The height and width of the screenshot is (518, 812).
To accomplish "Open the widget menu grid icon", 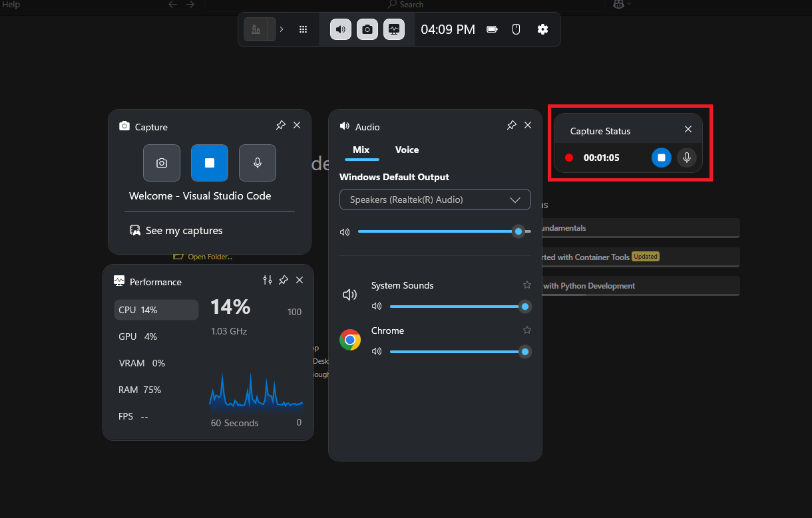I will point(303,29).
